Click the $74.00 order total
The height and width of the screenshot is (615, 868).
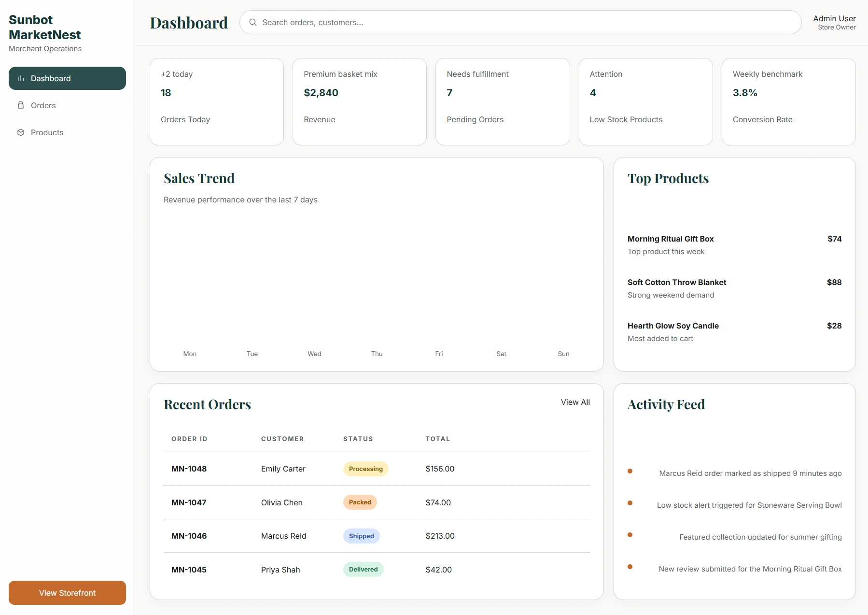tap(438, 502)
